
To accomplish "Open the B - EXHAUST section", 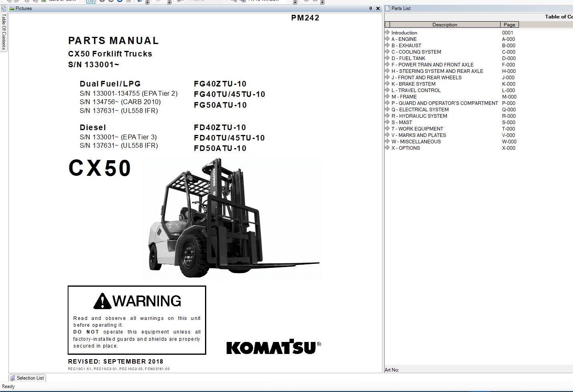I will click(x=406, y=46).
